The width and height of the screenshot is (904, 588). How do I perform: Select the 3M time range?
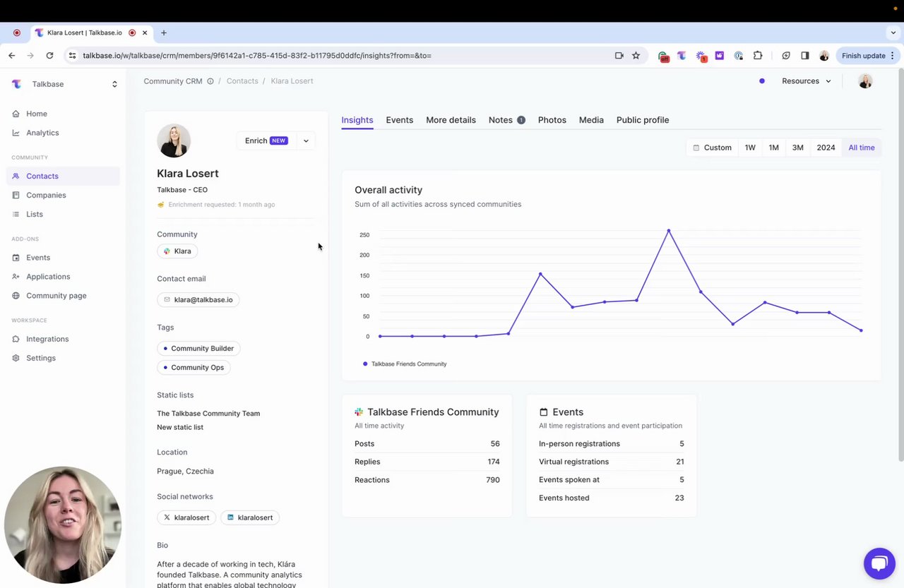[798, 148]
